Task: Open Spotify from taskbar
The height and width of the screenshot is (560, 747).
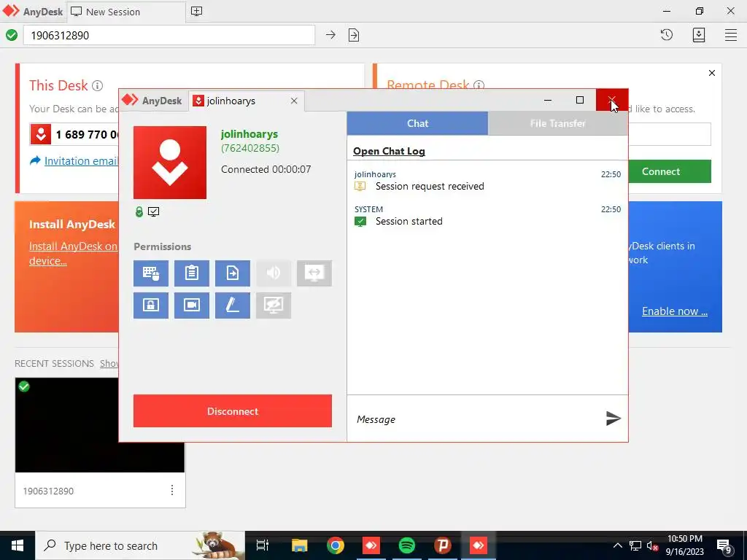Action: coord(407,545)
